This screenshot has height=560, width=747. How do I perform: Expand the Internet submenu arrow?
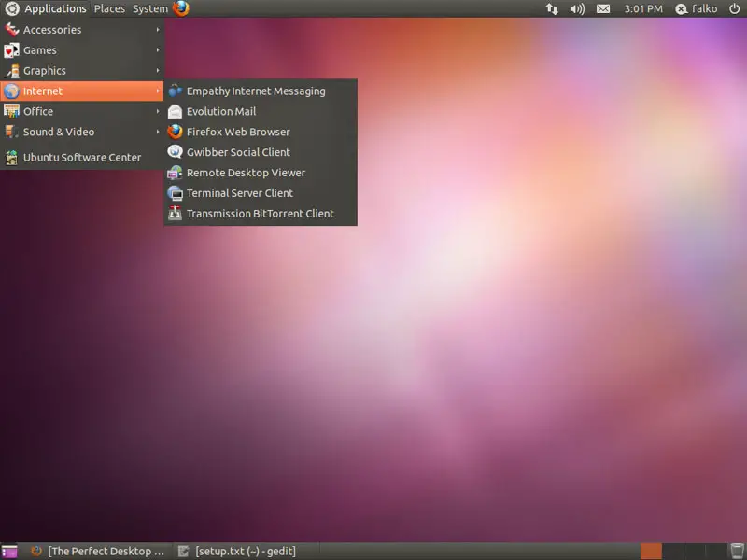[x=157, y=91]
